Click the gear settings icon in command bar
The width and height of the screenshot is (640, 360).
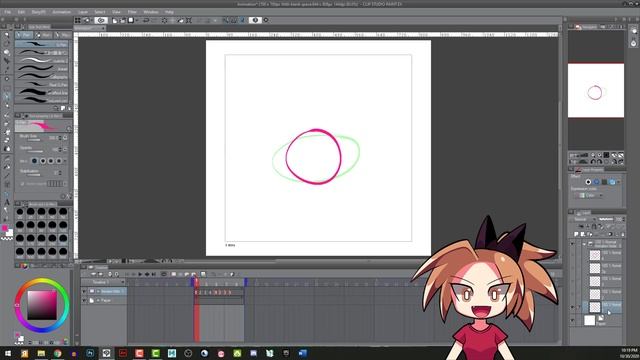click(x=266, y=20)
